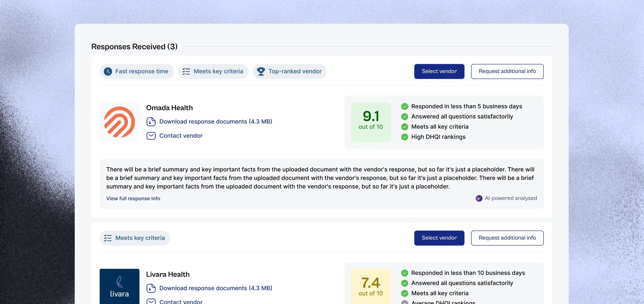The image size is (644, 304).
Task: Click the Livara Health logo
Action: 119,286
